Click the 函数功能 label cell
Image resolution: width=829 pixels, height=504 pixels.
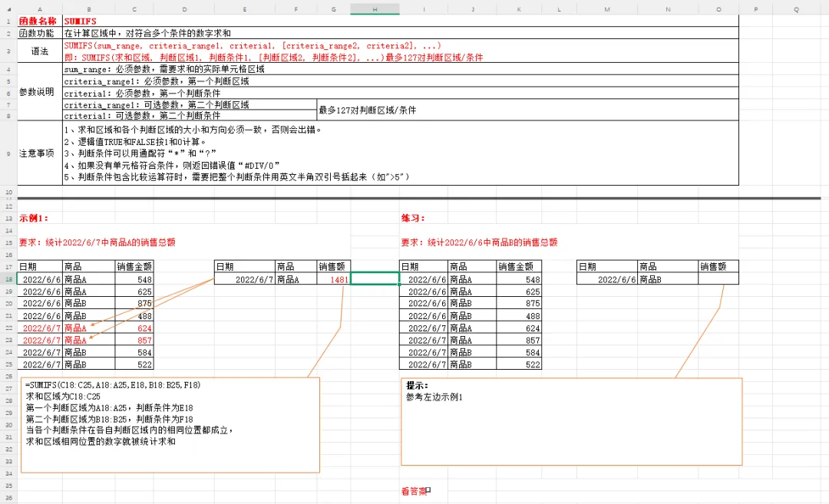pyautogui.click(x=40, y=33)
